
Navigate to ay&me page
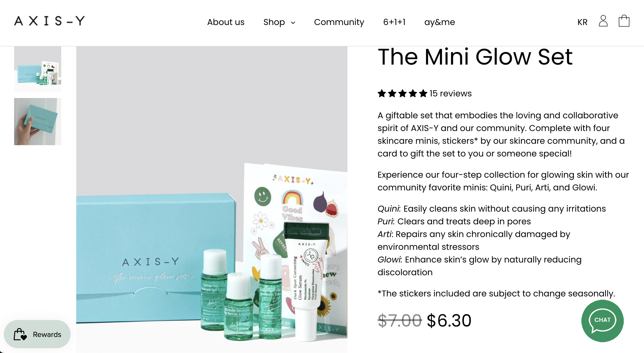tap(439, 22)
